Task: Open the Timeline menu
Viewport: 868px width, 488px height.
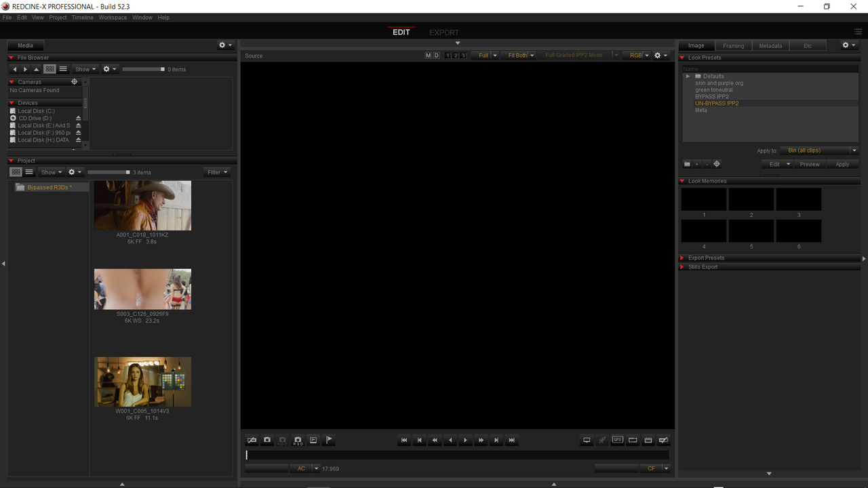Action: point(82,18)
